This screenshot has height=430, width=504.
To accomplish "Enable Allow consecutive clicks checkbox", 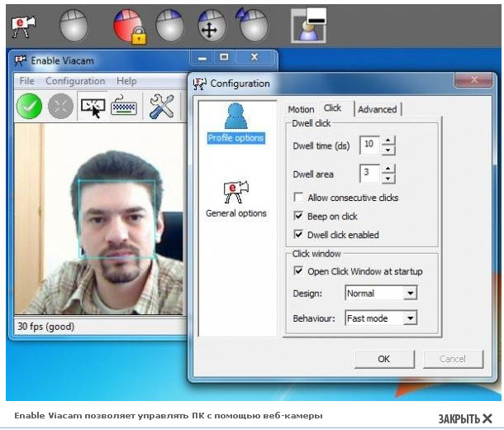I will pyautogui.click(x=298, y=198).
